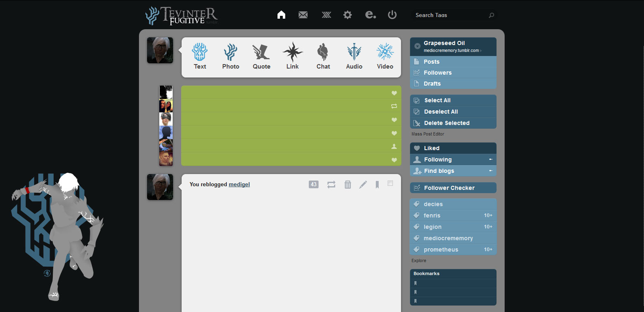
Task: Open the new follower notification row
Action: point(291,146)
